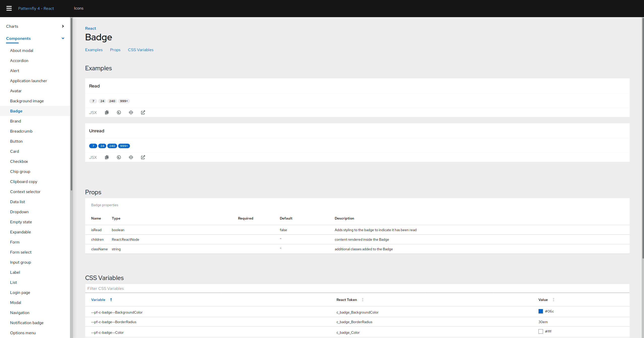
Task: Click the unread 240 badge
Action: click(x=112, y=146)
